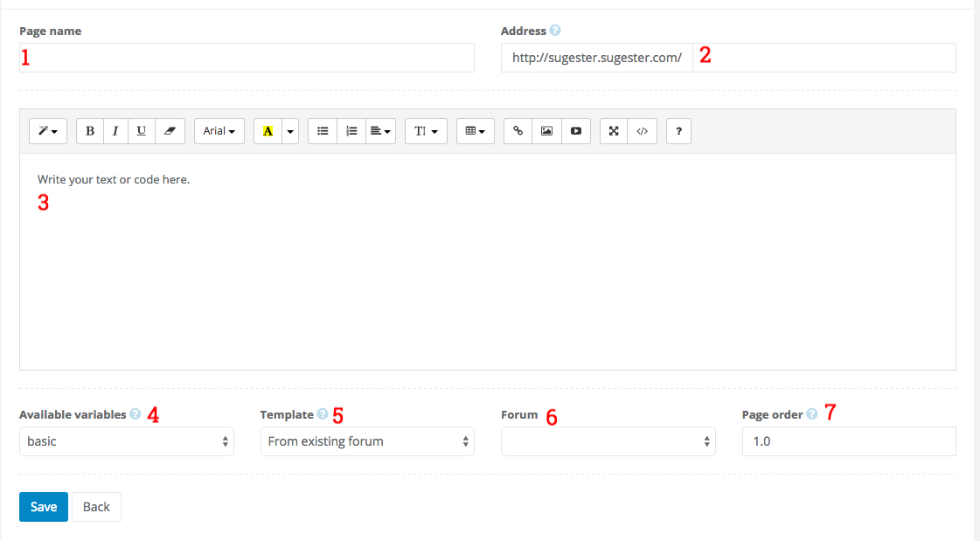Image resolution: width=980 pixels, height=541 pixels.
Task: Toggle italic formatting
Action: click(x=115, y=130)
